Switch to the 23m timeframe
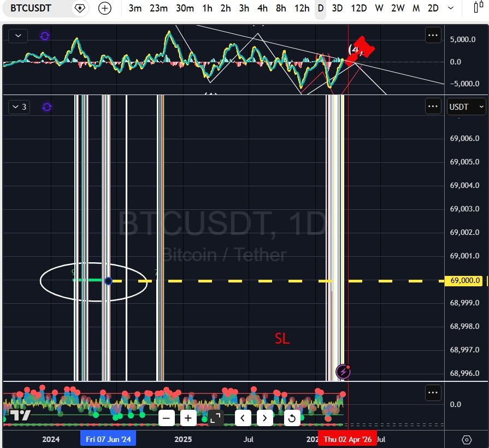This screenshot has height=448, width=489. tap(158, 8)
